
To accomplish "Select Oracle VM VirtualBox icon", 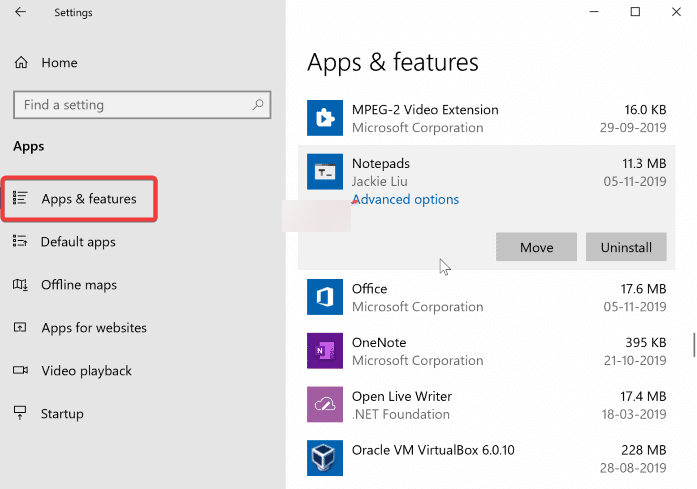I will (325, 458).
